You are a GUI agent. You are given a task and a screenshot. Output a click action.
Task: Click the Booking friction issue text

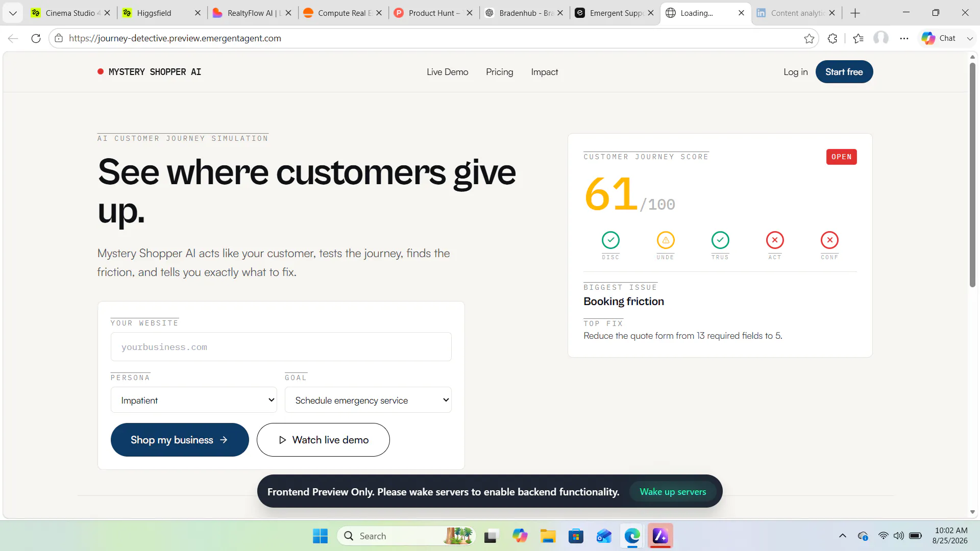pyautogui.click(x=624, y=302)
